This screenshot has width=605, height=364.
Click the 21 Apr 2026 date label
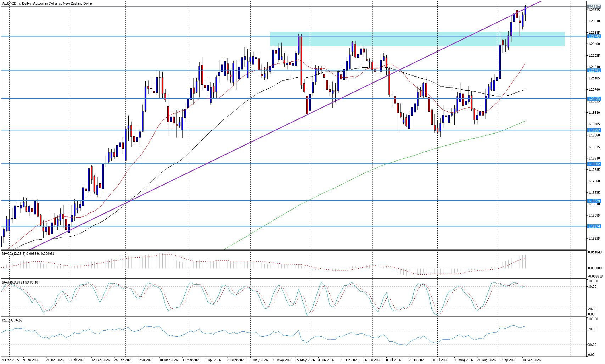click(236, 360)
